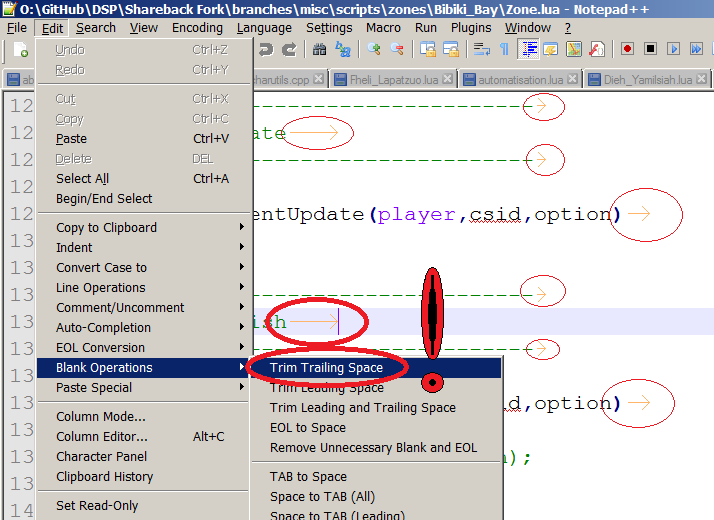
Task: Open the Plugins menu
Action: pyautogui.click(x=471, y=28)
